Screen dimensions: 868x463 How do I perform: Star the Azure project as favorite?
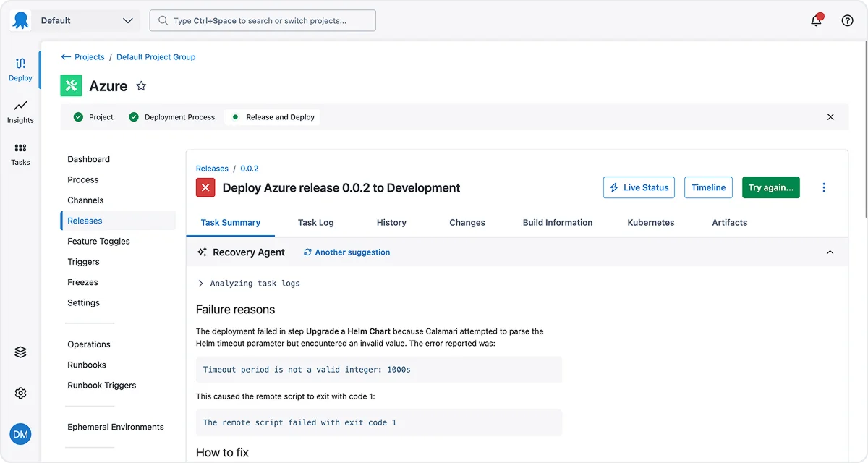[x=141, y=86]
